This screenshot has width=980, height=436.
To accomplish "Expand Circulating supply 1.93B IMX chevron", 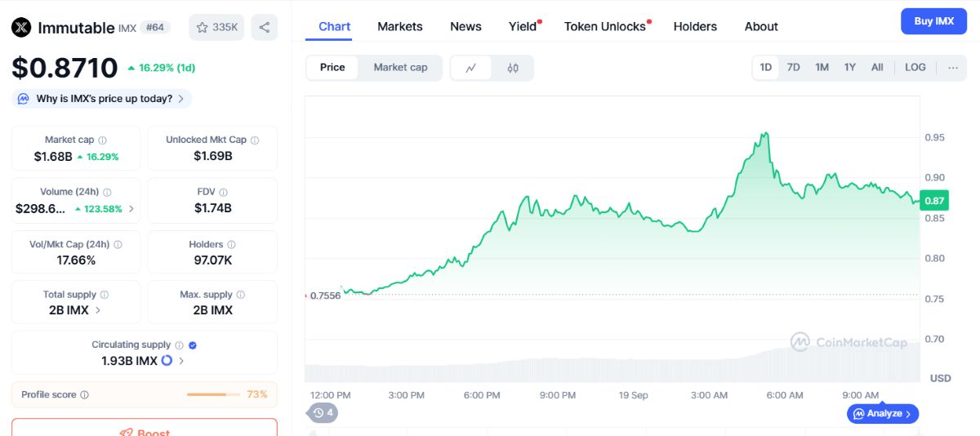I will (181, 360).
